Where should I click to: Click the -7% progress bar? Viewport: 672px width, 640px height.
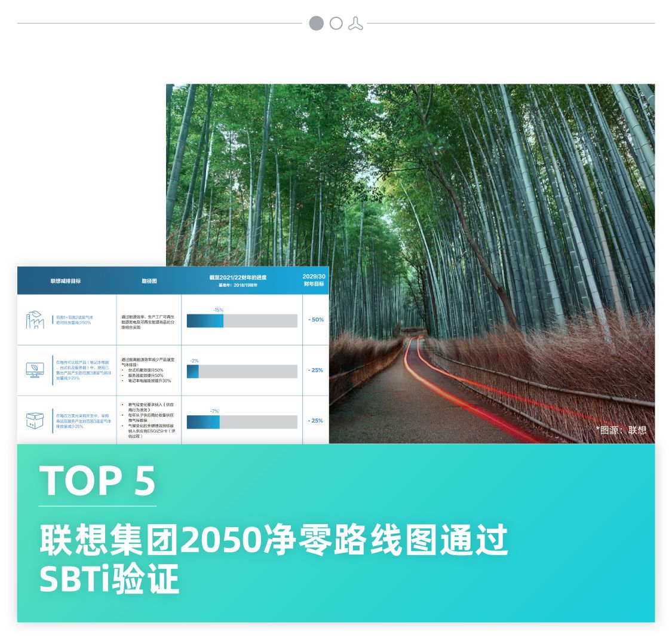[242, 422]
